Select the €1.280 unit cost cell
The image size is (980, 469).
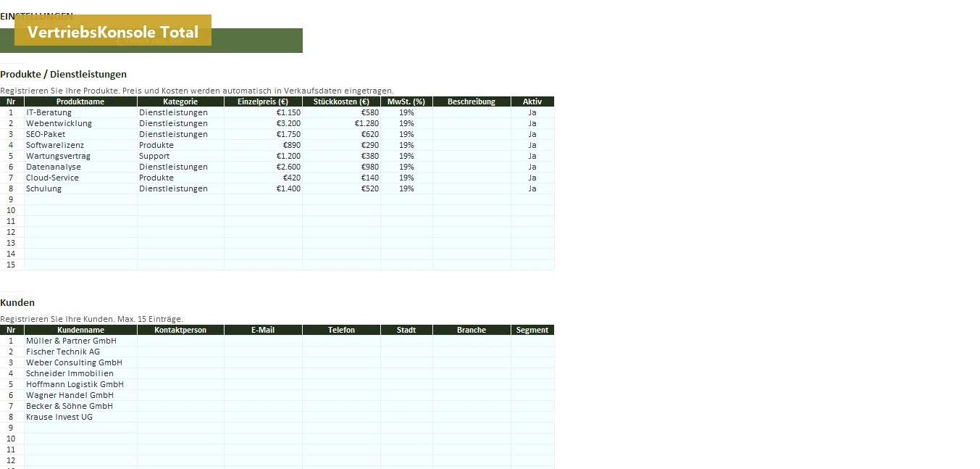click(x=341, y=123)
